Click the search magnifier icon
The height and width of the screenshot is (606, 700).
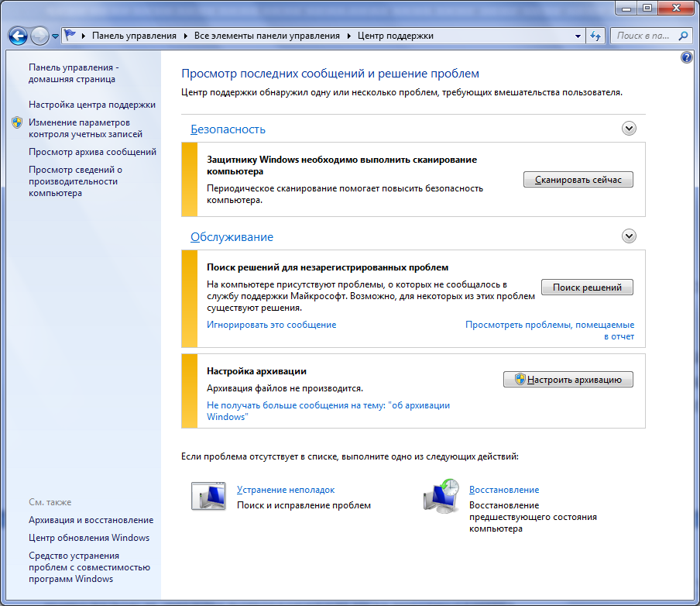click(x=683, y=36)
